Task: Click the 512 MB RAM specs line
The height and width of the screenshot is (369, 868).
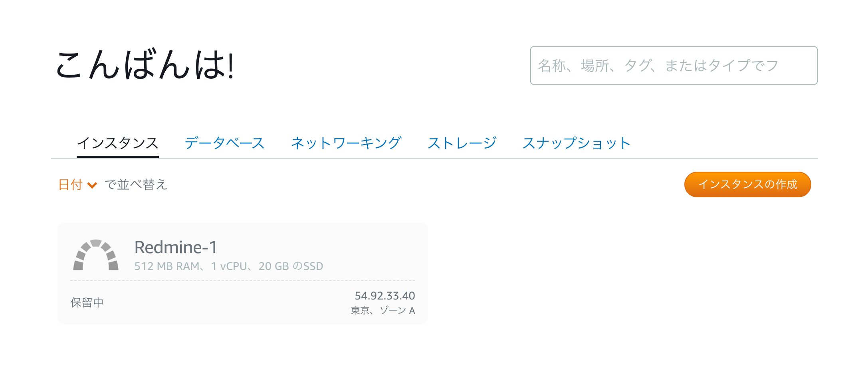Action: [228, 266]
